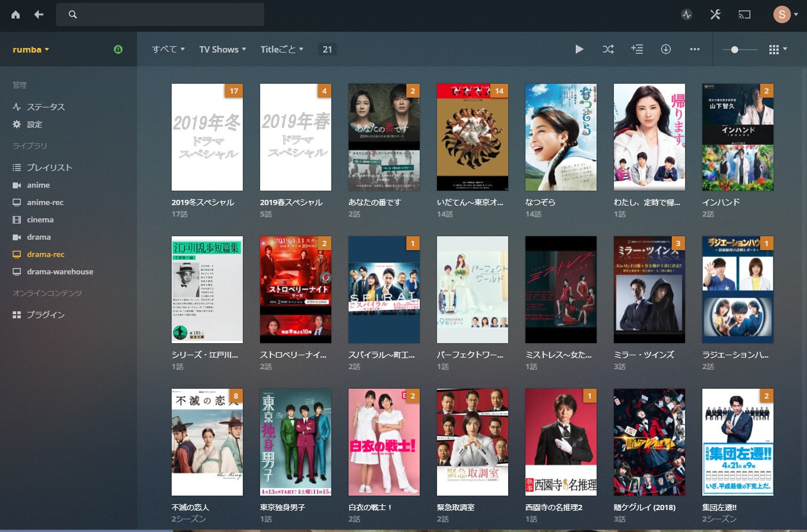The height and width of the screenshot is (532, 807).
Task: Add library to playlist icon
Action: (637, 50)
